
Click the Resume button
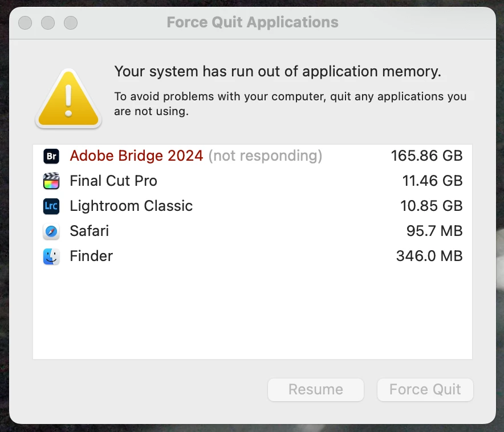(x=315, y=390)
